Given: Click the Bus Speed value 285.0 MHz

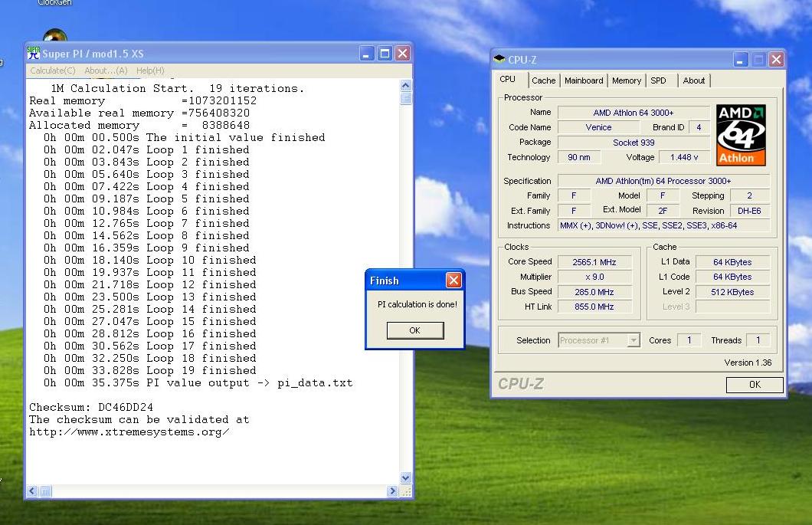Looking at the screenshot, I should tap(594, 292).
